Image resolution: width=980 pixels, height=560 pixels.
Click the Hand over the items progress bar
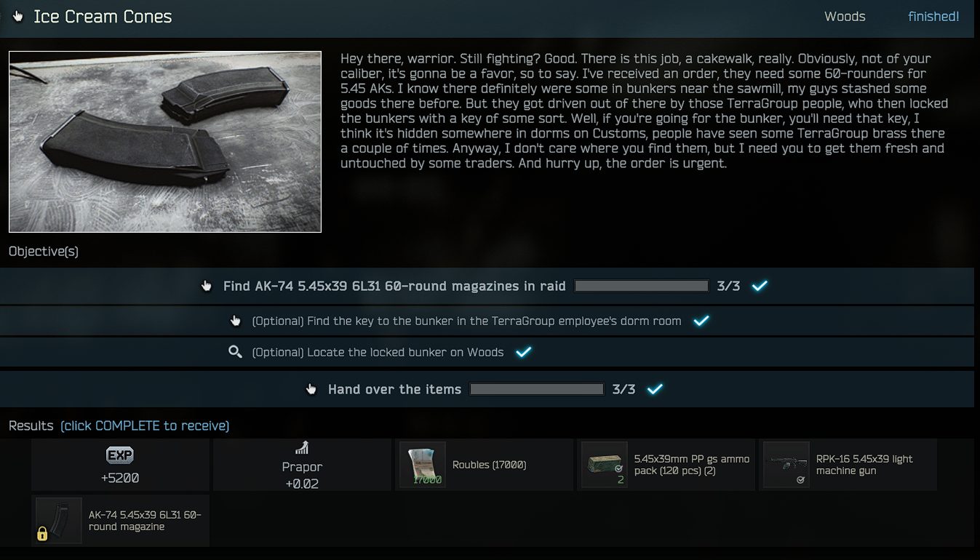[537, 389]
